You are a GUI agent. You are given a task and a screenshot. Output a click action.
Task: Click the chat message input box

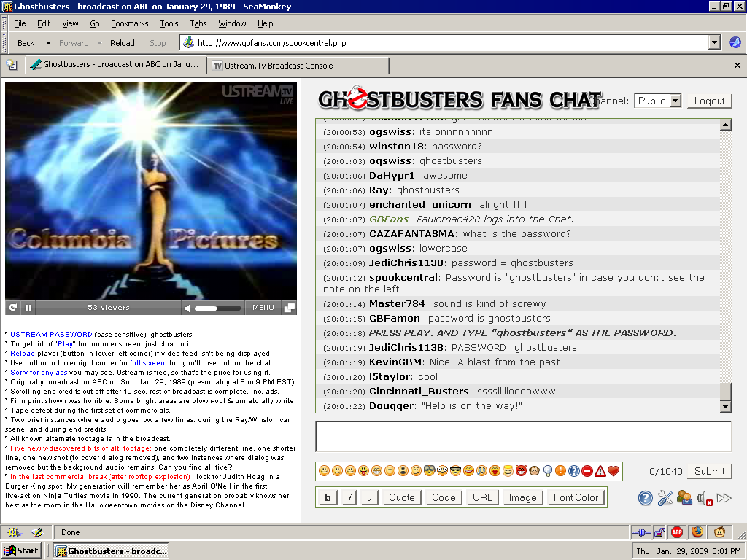pyautogui.click(x=523, y=436)
